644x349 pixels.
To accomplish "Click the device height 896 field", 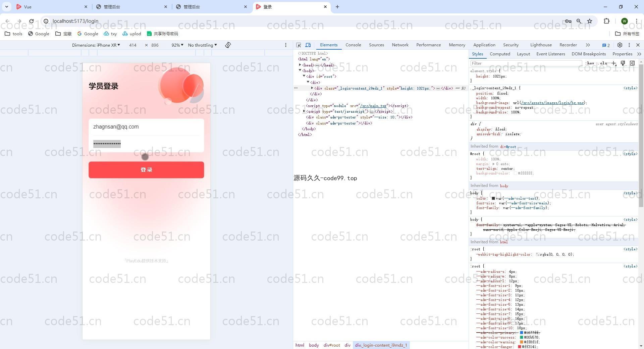I will [x=155, y=45].
